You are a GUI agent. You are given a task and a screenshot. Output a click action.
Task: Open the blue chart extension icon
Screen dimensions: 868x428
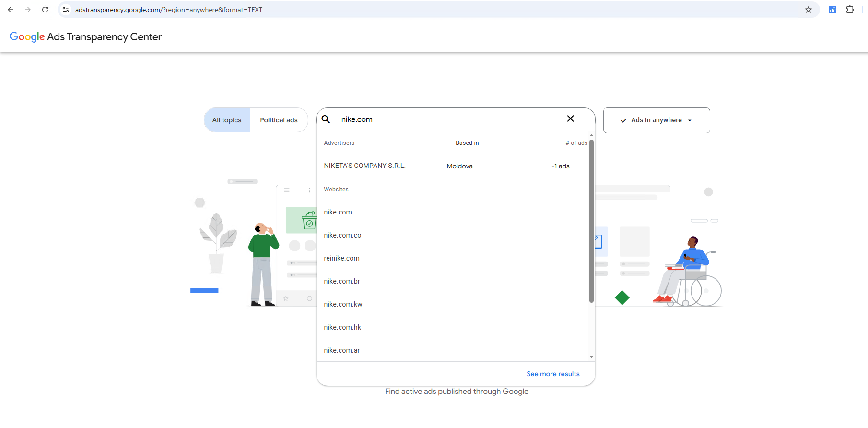833,10
